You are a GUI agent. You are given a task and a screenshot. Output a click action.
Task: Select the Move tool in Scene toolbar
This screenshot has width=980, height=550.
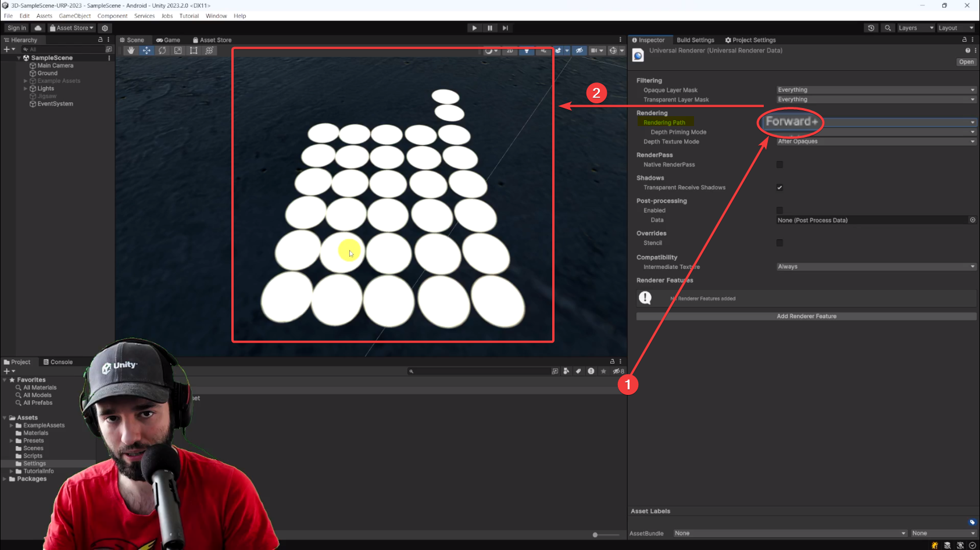(x=146, y=51)
